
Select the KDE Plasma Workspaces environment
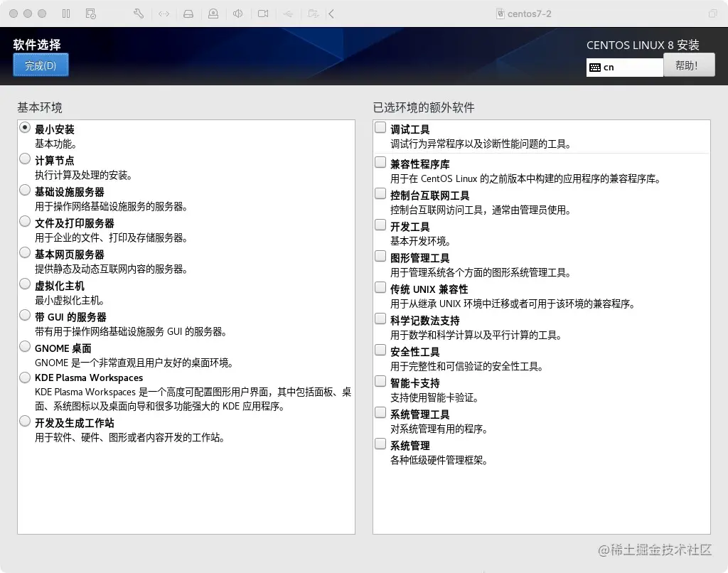coord(25,377)
